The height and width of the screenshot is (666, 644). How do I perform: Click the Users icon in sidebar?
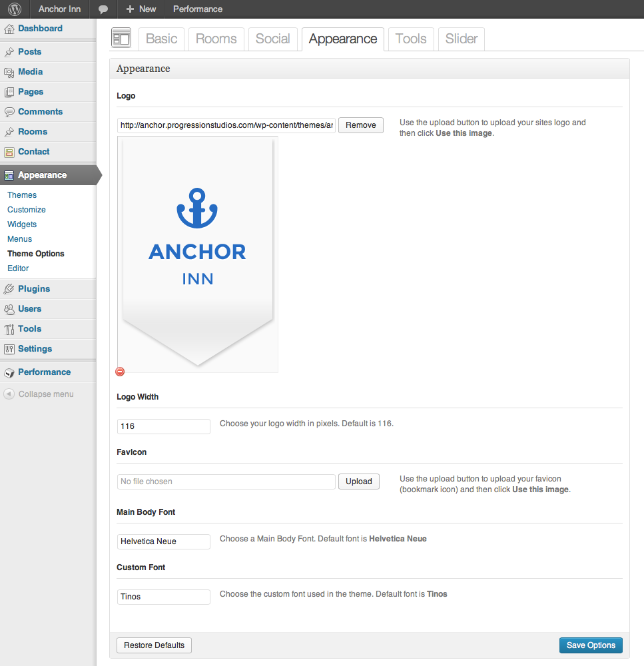pos(9,309)
